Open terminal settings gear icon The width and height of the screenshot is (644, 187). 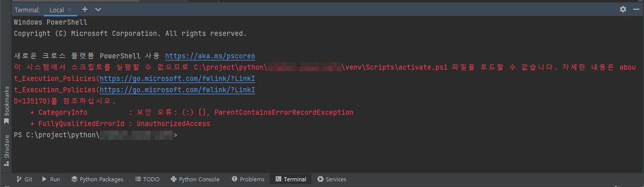coord(623,9)
